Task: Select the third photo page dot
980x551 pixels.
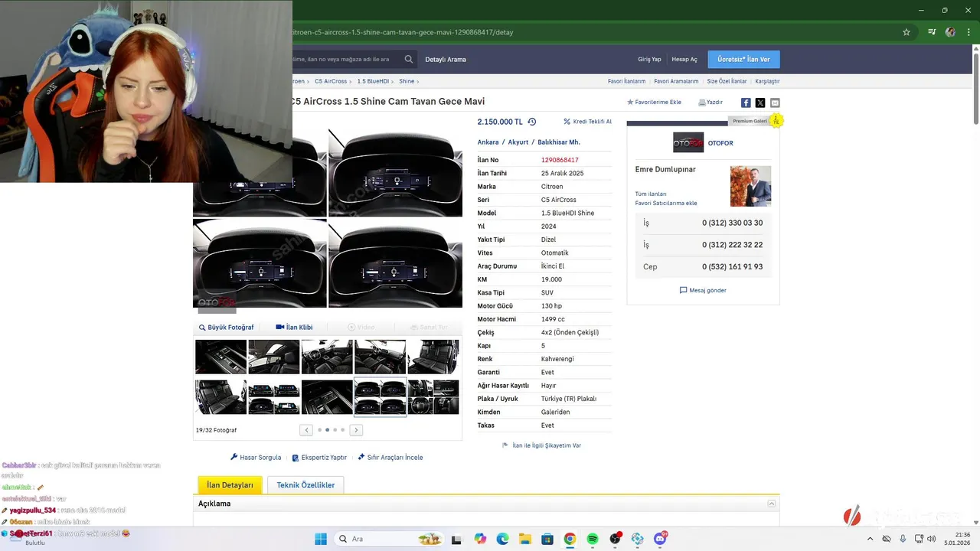Action: 335,430
